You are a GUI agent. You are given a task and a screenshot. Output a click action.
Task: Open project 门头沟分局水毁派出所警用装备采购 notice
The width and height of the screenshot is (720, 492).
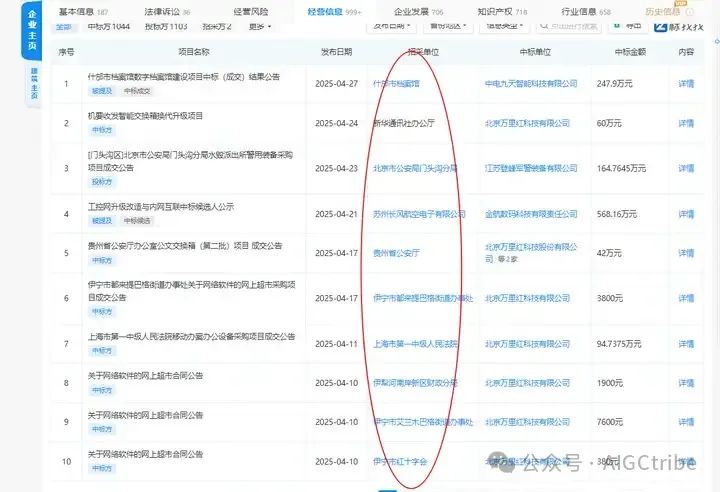click(190, 161)
